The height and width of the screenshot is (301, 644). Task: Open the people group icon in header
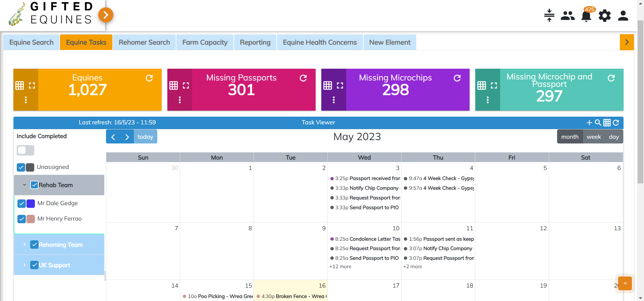pos(568,16)
